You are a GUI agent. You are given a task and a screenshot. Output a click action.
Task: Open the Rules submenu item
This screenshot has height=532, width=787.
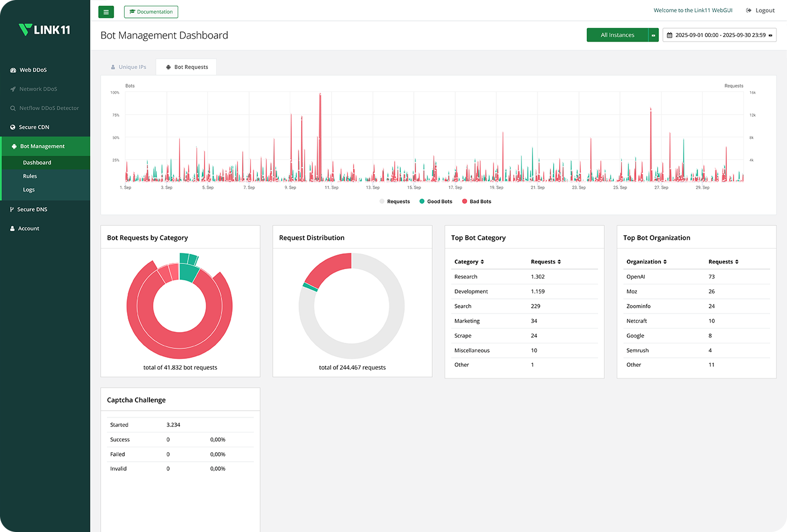coord(30,176)
